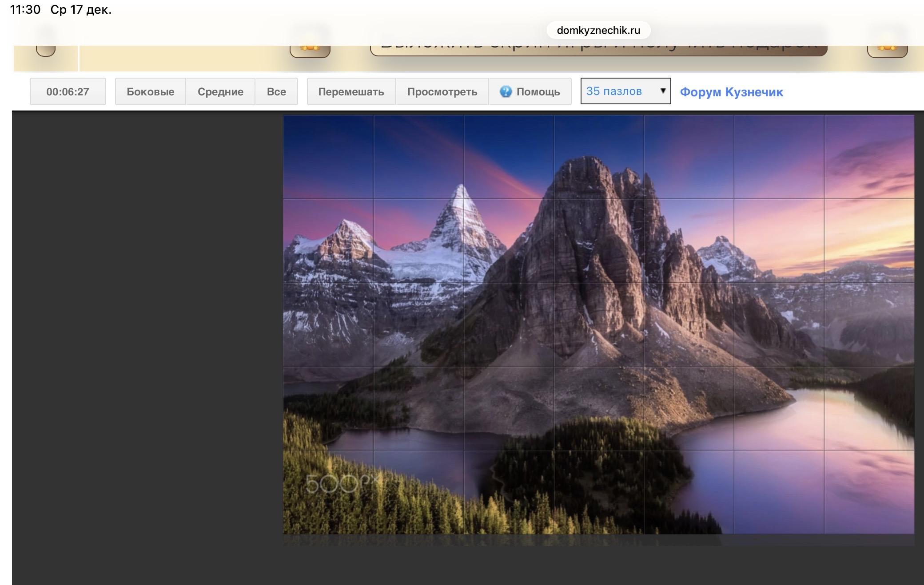The height and width of the screenshot is (585, 924).
Task: Show Все puzzle pieces
Action: (x=276, y=91)
